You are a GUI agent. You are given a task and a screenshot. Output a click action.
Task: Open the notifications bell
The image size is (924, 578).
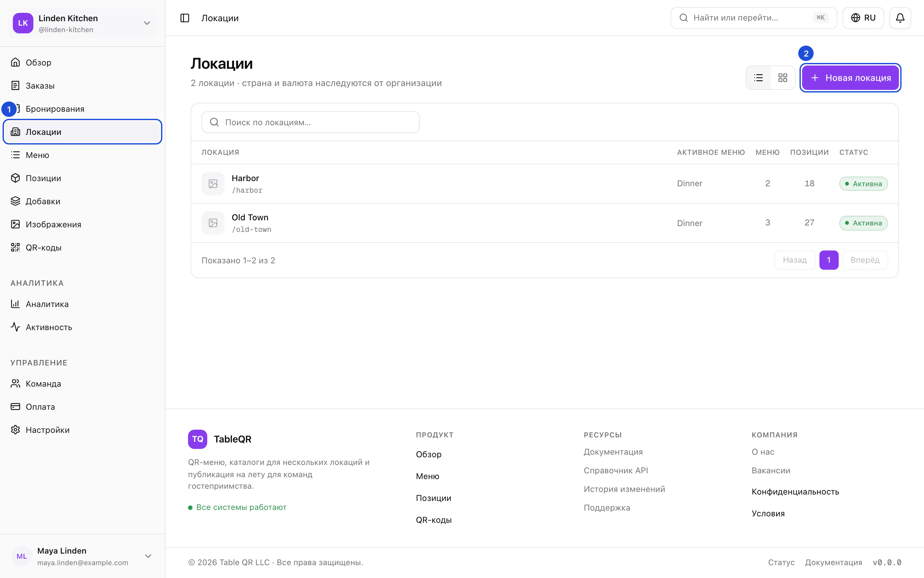900,18
